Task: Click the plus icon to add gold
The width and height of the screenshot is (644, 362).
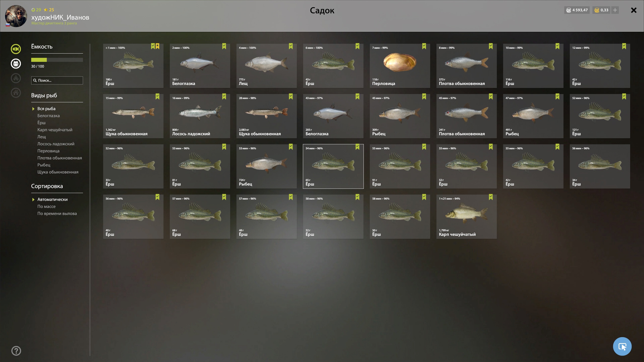Action: pyautogui.click(x=615, y=10)
